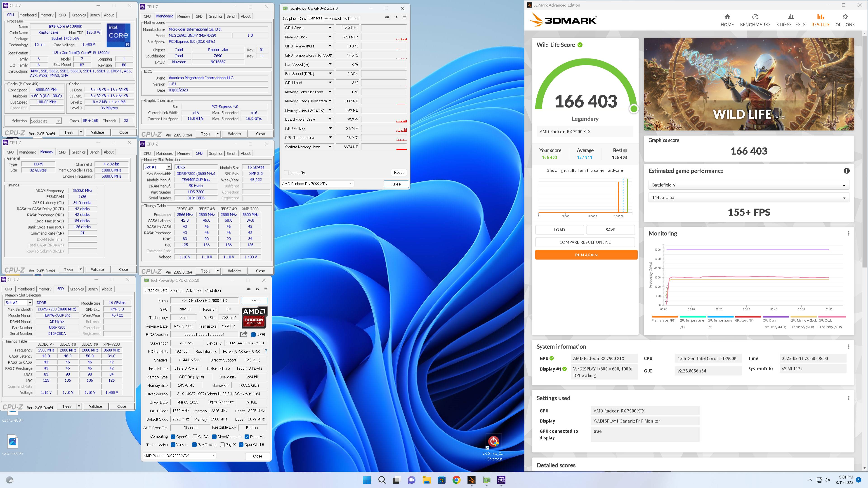This screenshot has height=488, width=868.
Task: Switch to Advanced tab in GPU-Z Sensors window
Action: (x=333, y=19)
